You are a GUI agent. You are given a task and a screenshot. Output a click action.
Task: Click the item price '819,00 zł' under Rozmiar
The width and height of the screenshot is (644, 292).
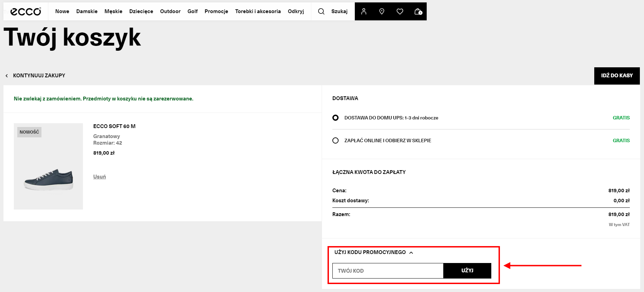[104, 153]
